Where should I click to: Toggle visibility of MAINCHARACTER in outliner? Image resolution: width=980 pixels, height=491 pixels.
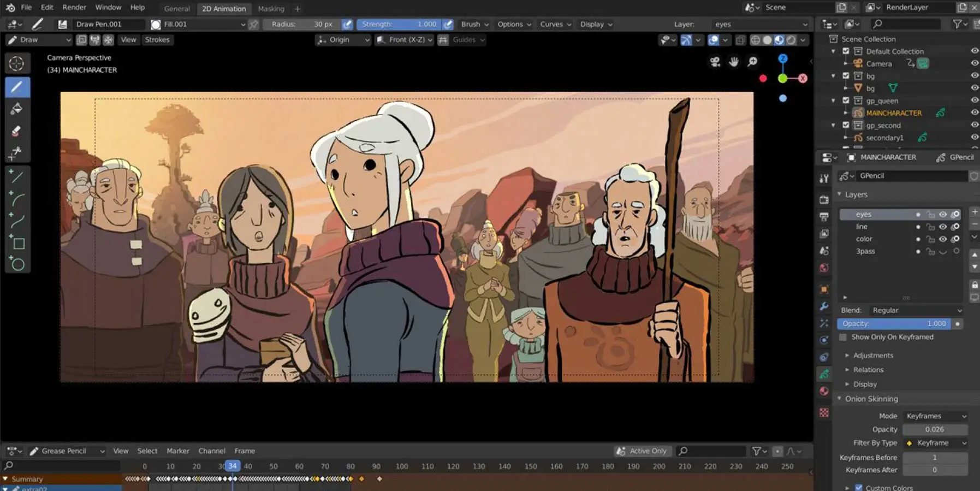(974, 113)
